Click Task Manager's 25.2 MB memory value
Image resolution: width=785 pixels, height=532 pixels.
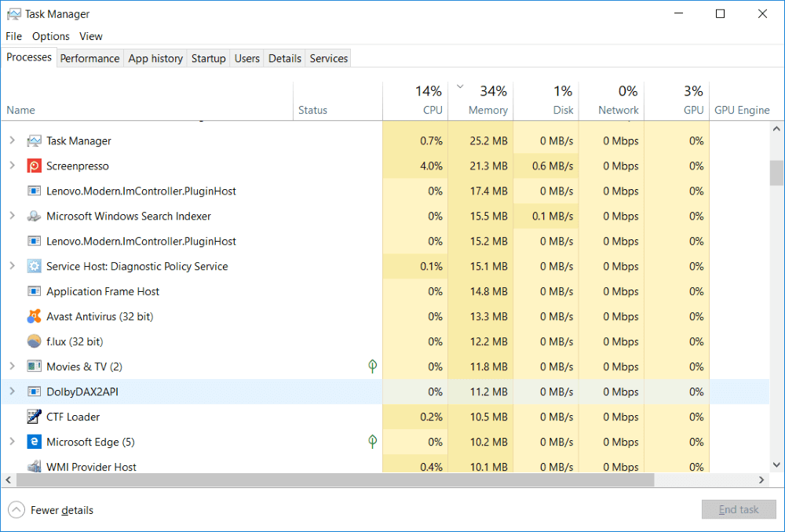coord(488,141)
